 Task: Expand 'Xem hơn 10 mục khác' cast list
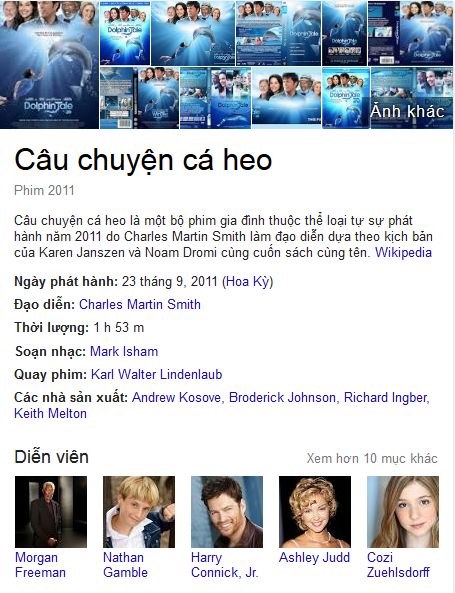click(x=372, y=458)
